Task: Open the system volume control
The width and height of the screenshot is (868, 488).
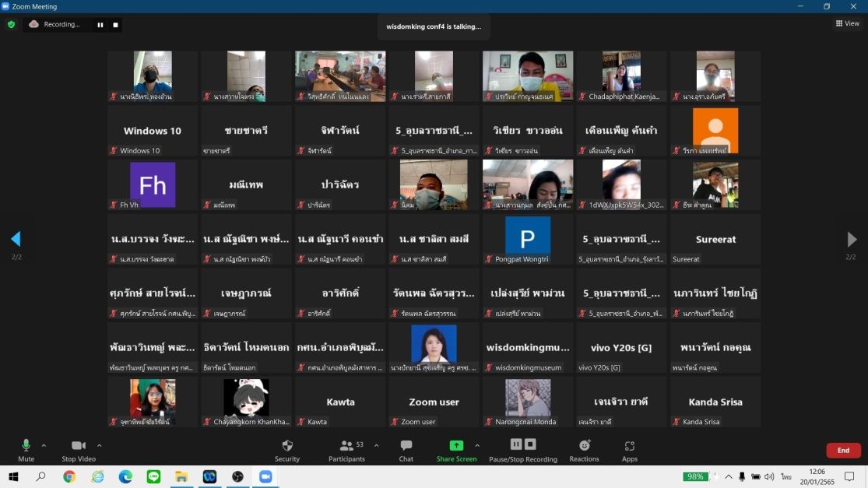Action: click(769, 476)
